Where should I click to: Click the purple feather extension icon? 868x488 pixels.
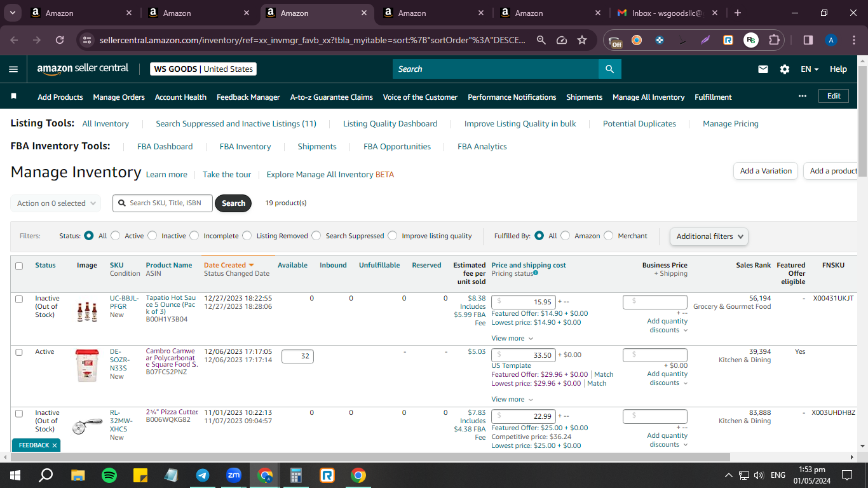705,40
